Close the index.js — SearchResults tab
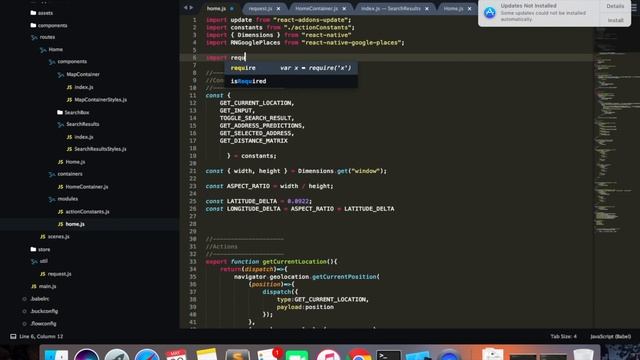This screenshot has width=640, height=360. coord(427,9)
